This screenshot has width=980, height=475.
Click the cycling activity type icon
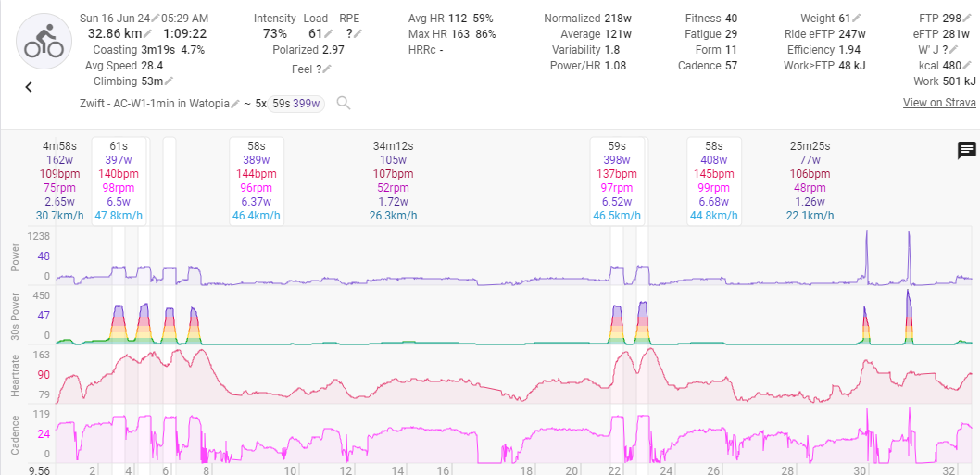44,41
